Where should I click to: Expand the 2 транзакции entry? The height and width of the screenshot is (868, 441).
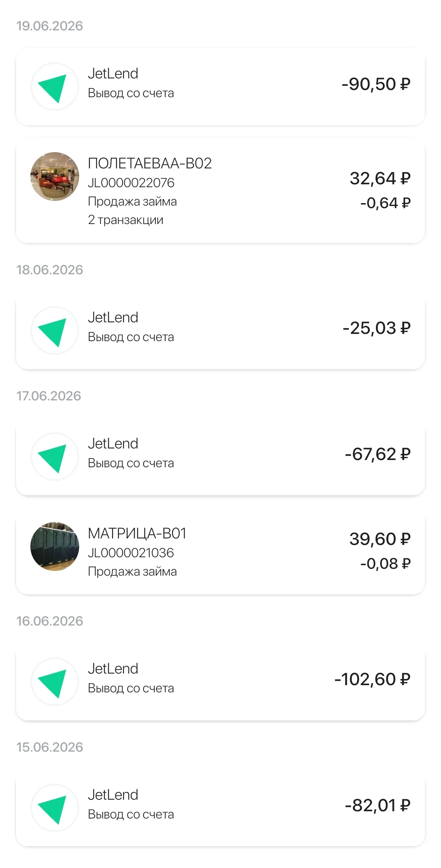pos(126,220)
